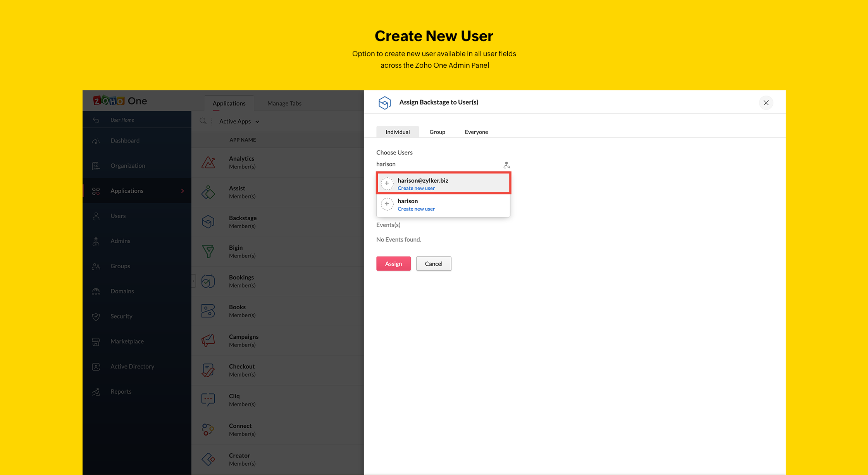This screenshot has height=475, width=868.
Task: Click the Create new user link
Action: (416, 188)
